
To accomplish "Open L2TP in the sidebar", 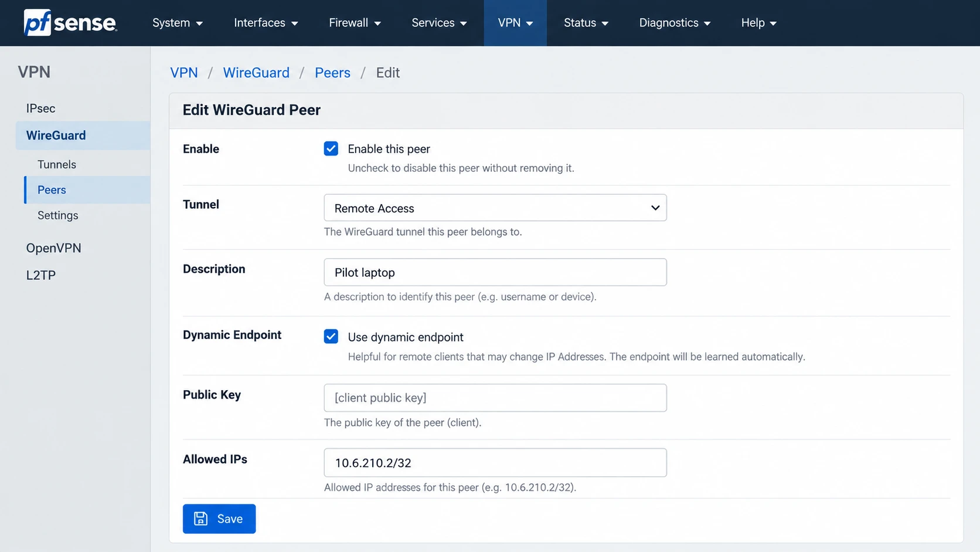I will point(40,275).
